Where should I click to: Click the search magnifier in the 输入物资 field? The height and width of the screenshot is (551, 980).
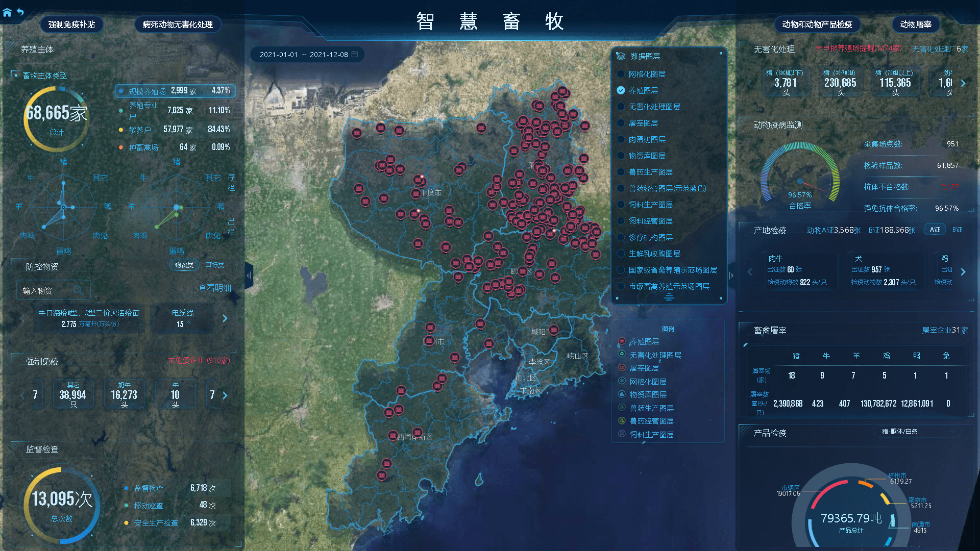pos(78,290)
